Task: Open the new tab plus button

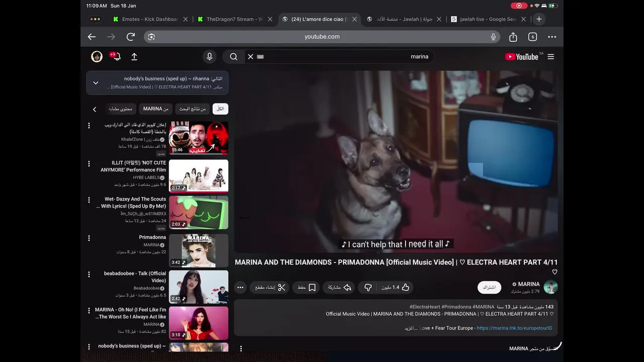Action: coord(539,19)
